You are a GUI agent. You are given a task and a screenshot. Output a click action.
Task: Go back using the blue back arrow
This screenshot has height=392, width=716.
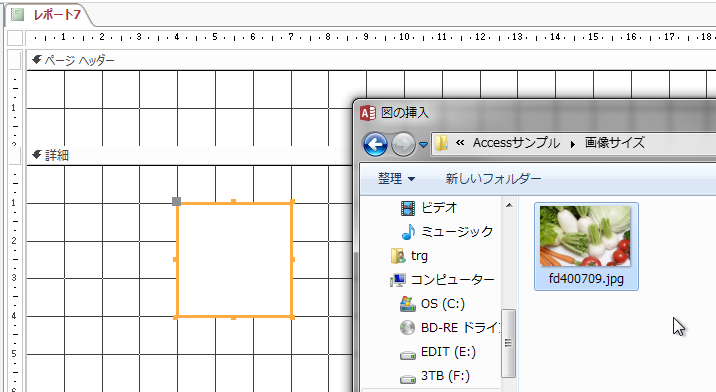pos(375,144)
